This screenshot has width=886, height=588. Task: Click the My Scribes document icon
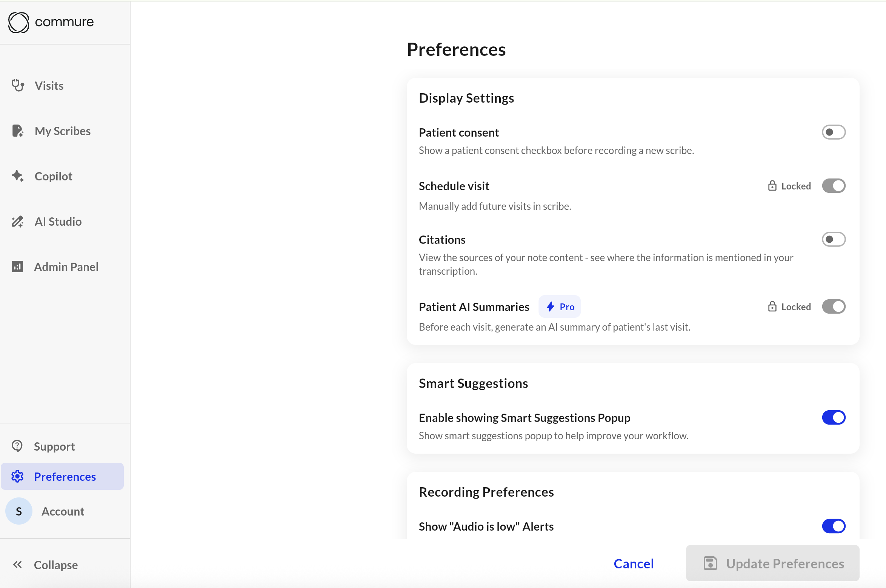point(17,131)
